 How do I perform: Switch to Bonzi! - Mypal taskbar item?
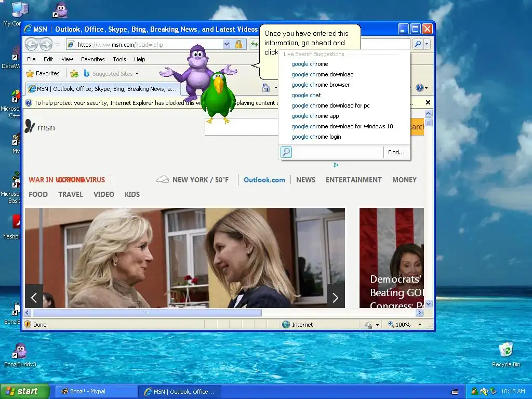coord(96,392)
